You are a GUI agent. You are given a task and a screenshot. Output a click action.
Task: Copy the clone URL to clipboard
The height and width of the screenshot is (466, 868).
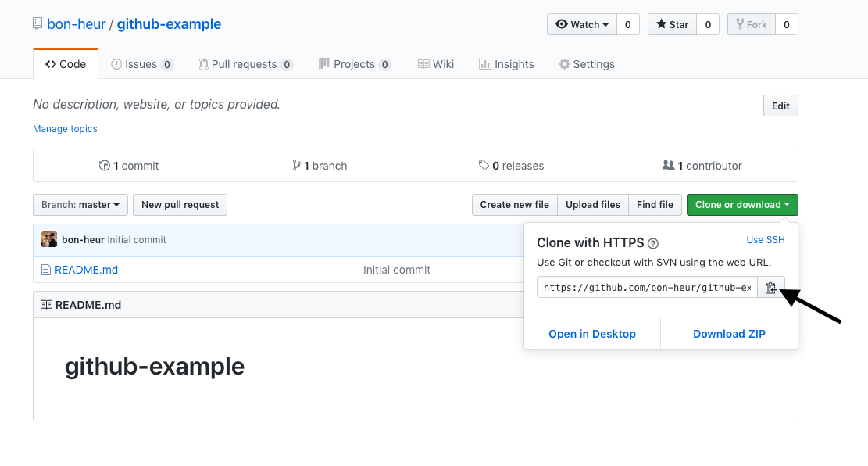(x=771, y=287)
